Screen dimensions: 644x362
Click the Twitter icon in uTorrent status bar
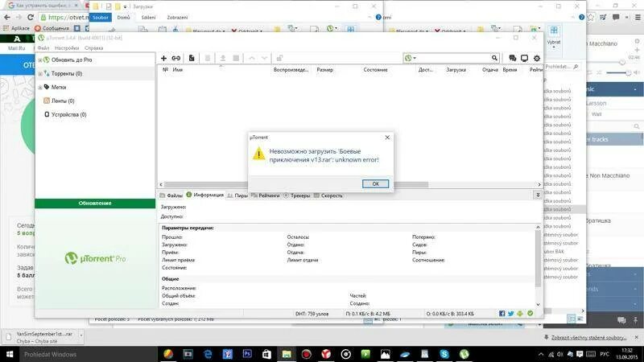511,314
